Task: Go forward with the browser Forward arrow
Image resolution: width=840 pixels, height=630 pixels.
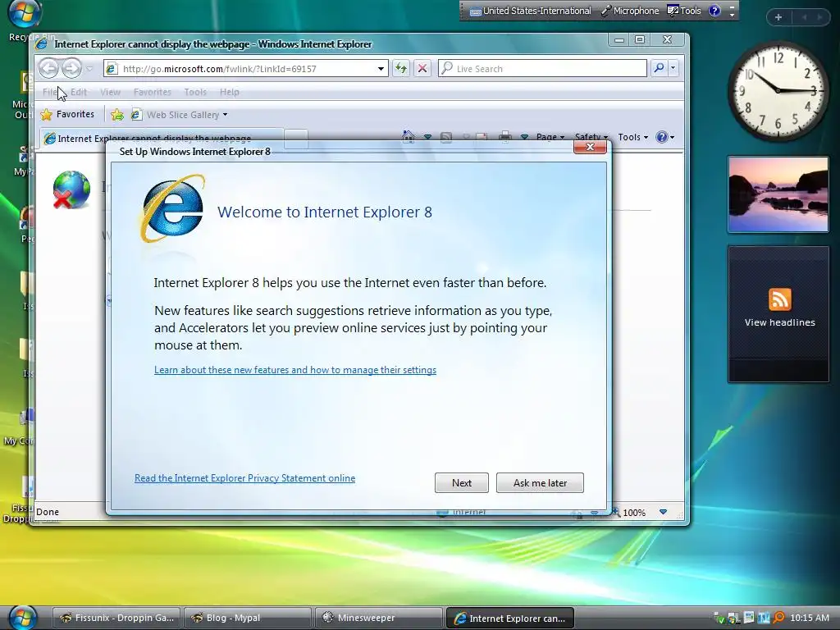Action: [x=71, y=68]
